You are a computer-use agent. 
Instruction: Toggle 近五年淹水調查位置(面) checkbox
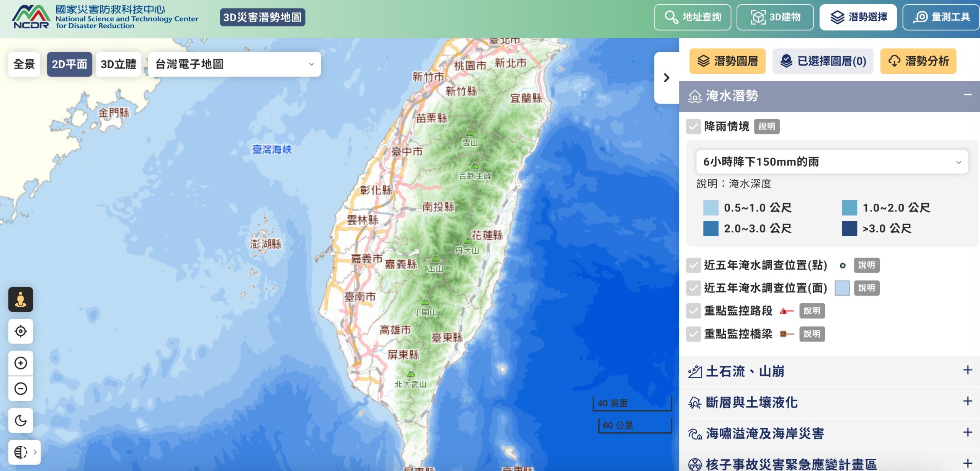pos(694,288)
